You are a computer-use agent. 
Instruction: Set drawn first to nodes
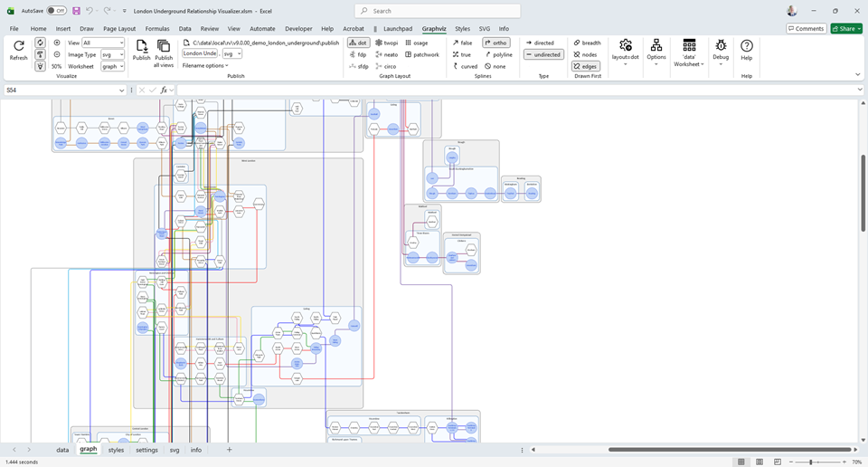(585, 54)
